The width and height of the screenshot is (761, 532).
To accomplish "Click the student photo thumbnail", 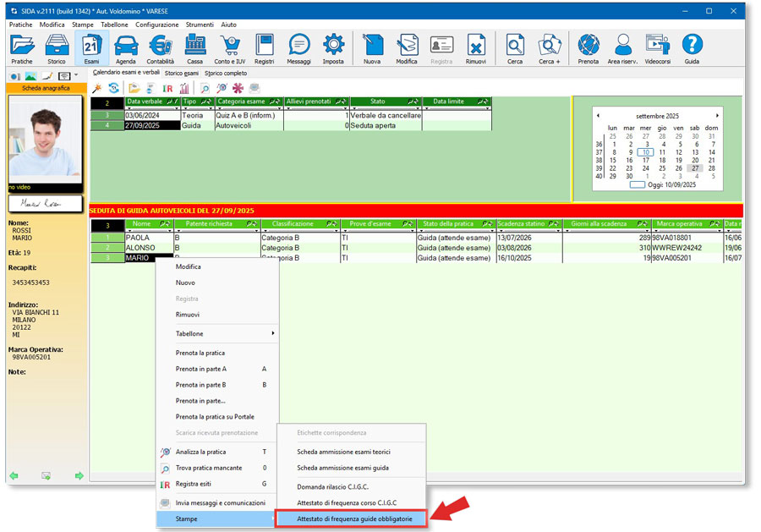I will coord(45,140).
